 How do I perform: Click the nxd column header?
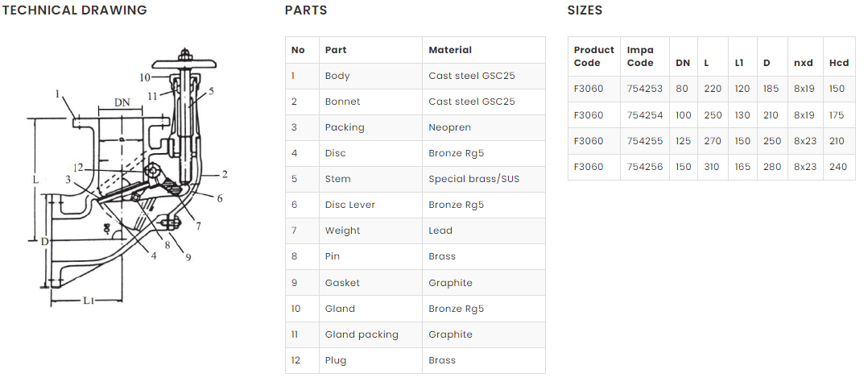point(804,63)
